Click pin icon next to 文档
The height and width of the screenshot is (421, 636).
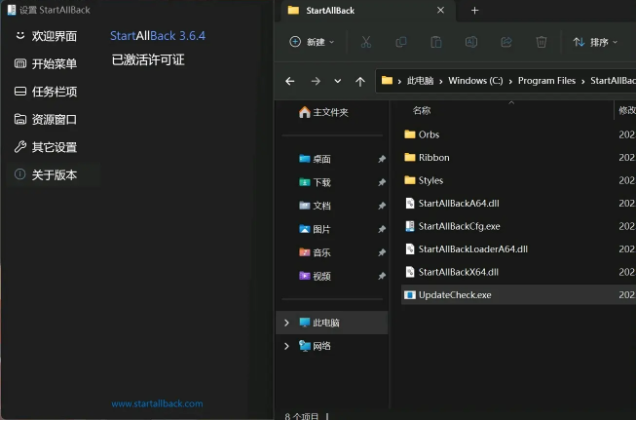381,206
